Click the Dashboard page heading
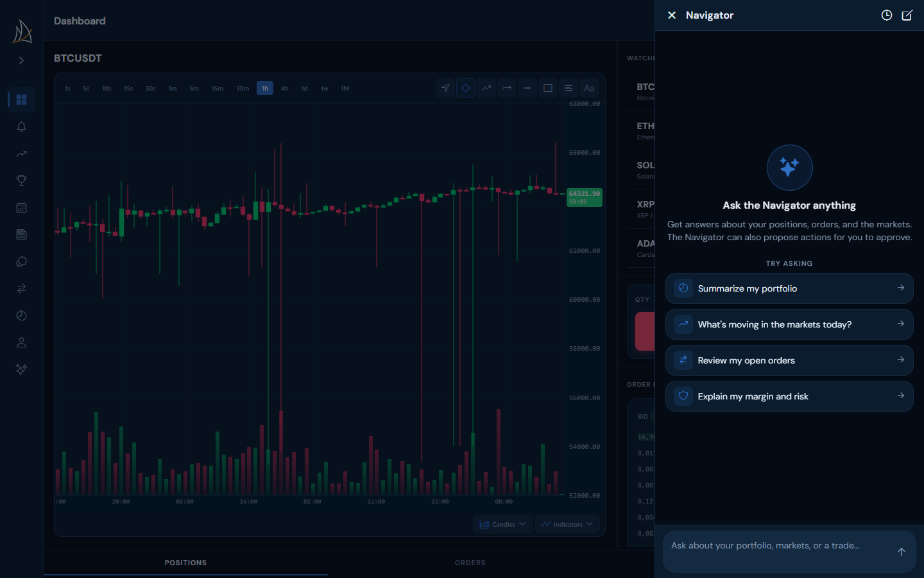This screenshot has height=578, width=924. tap(80, 21)
